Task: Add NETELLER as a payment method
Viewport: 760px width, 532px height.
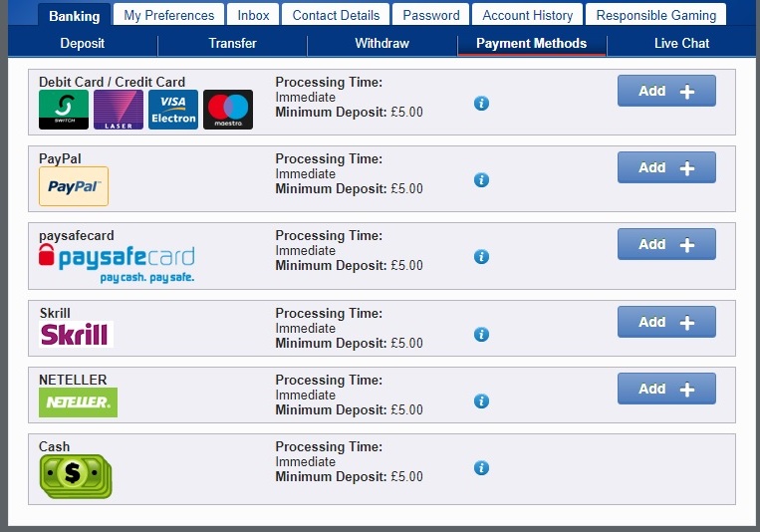Action: click(666, 389)
